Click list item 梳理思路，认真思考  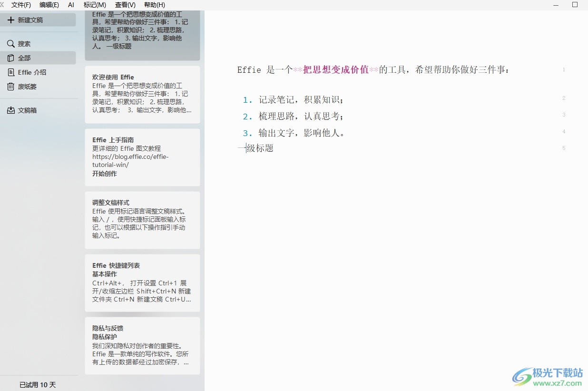coord(301,117)
